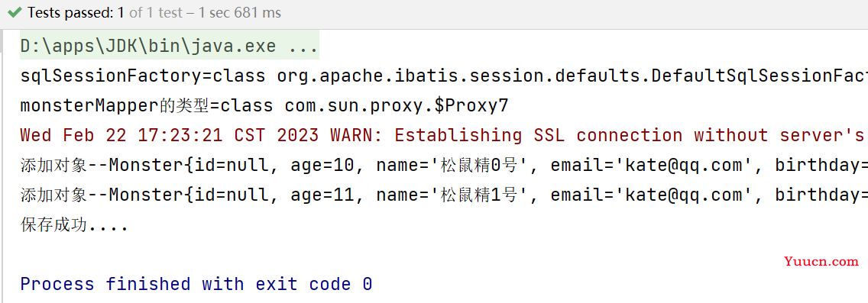
Task: Click "Process finished with exit code 0" line
Action: click(196, 284)
